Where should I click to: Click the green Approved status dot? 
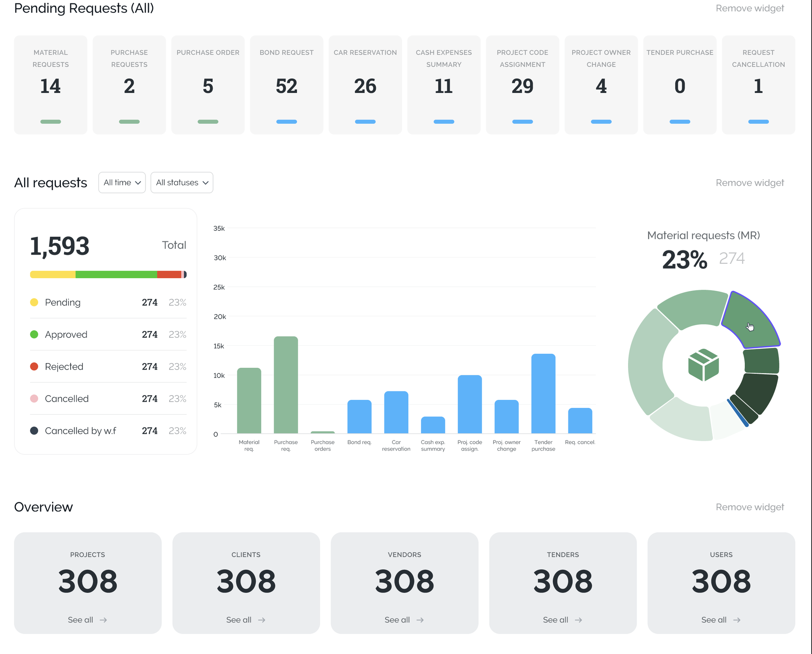tap(34, 334)
